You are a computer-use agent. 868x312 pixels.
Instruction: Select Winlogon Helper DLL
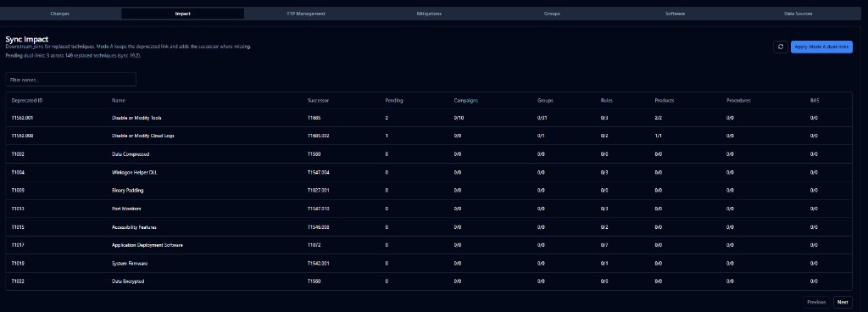pyautogui.click(x=134, y=173)
